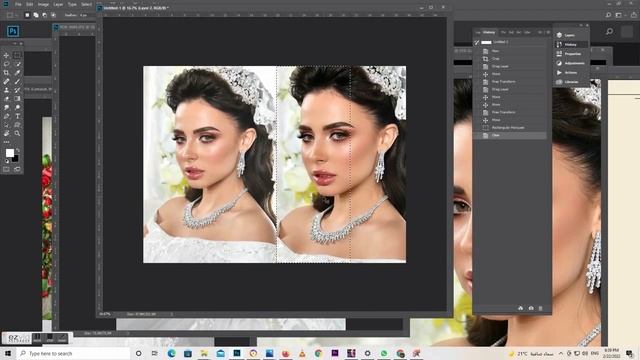Delete current history state trash icon
Screen dimensions: 640x360
coord(540,309)
